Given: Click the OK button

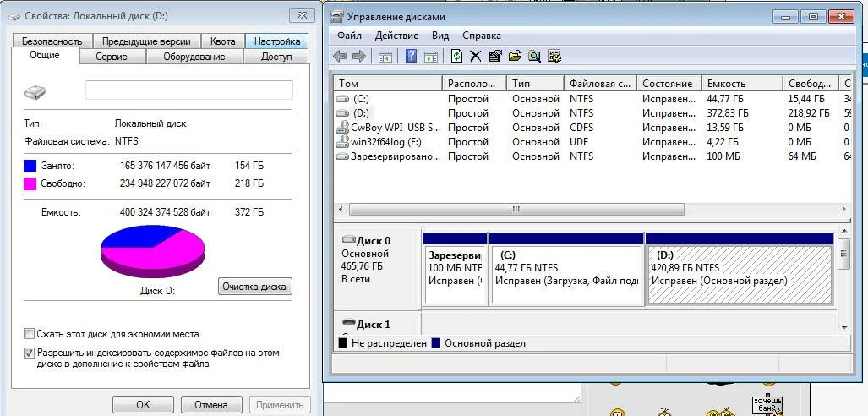Looking at the screenshot, I should coord(143,405).
